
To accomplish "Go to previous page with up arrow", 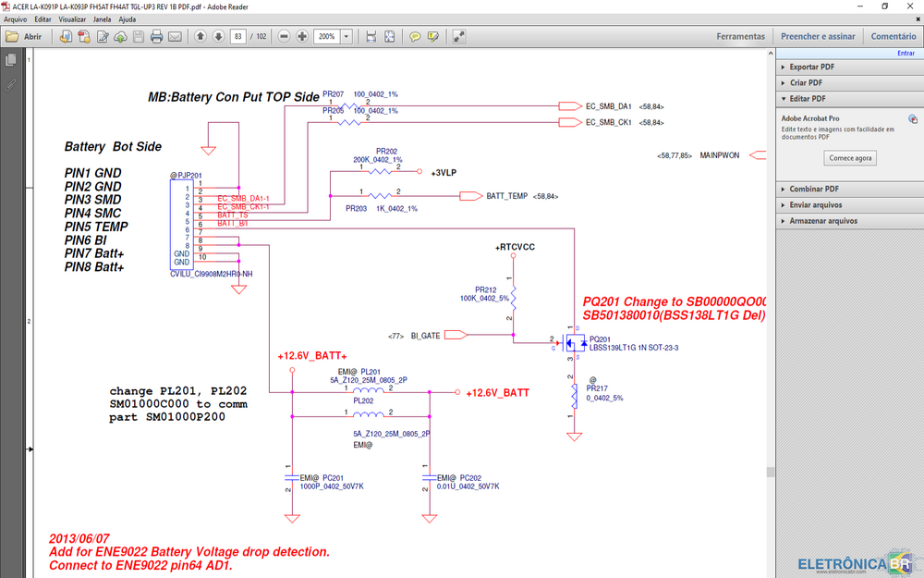I will [201, 36].
